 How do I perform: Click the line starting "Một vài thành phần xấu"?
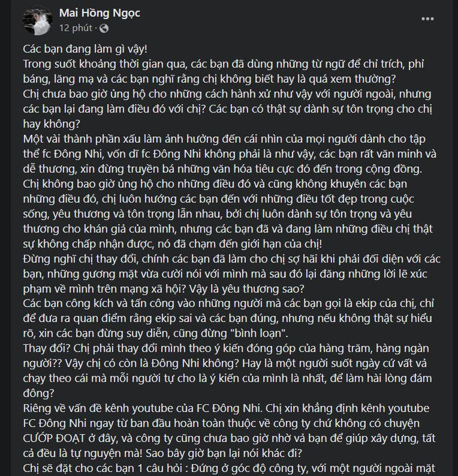[x=224, y=139]
